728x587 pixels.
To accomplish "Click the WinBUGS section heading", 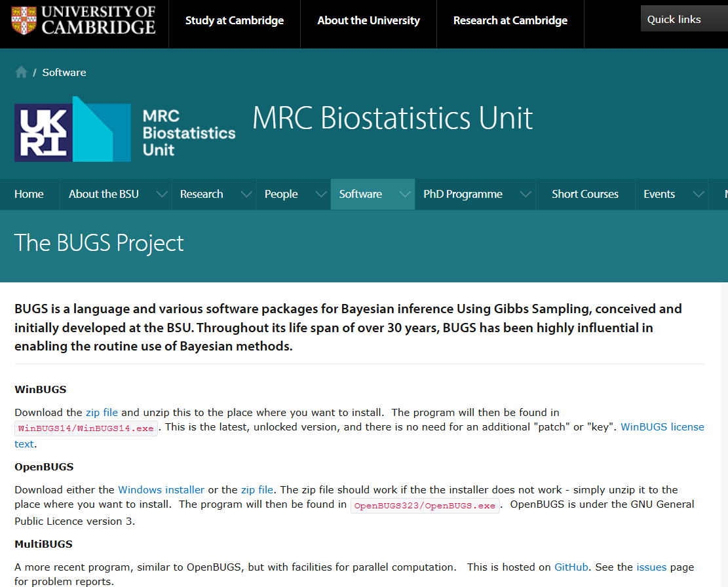I will click(41, 389).
